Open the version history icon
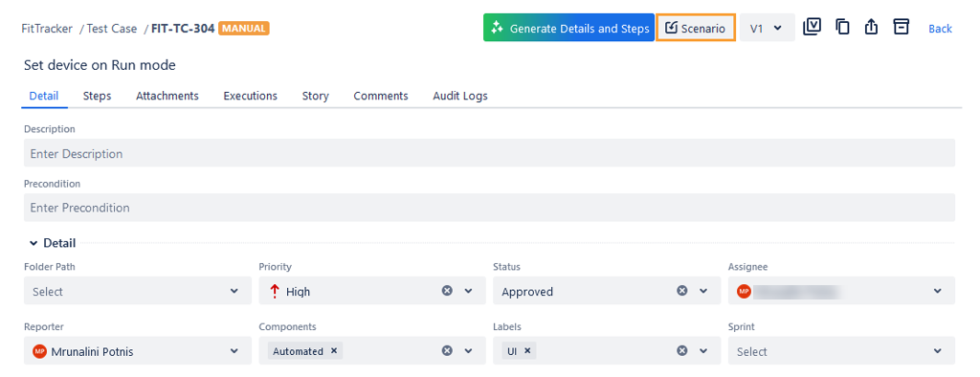The height and width of the screenshot is (377, 980). [812, 27]
